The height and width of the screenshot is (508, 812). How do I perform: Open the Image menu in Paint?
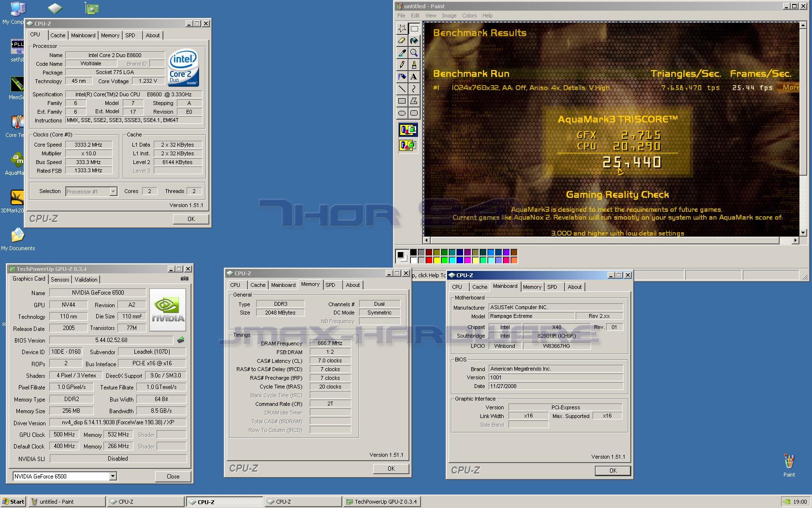click(449, 15)
